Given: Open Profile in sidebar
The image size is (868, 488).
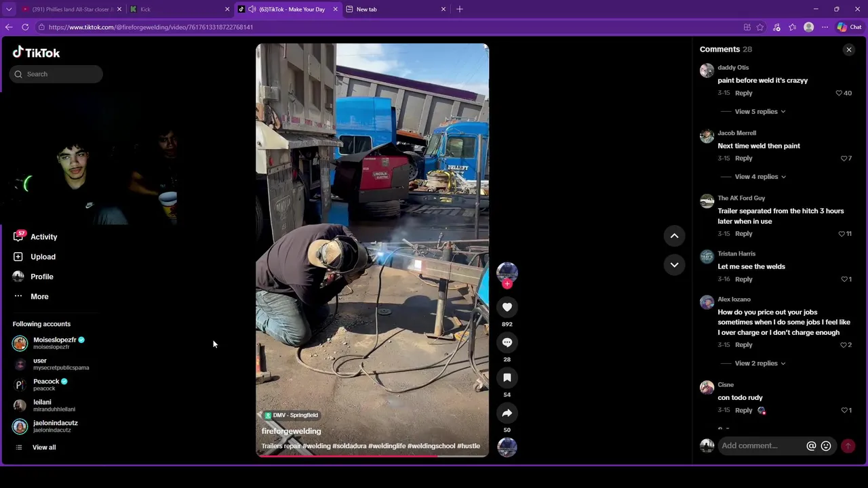Looking at the screenshot, I should click(x=42, y=277).
